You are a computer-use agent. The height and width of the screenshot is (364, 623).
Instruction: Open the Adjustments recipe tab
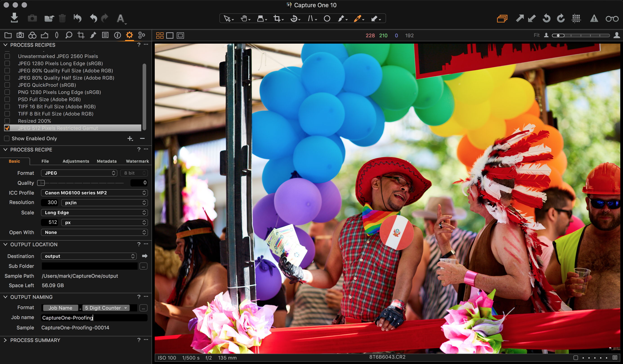pyautogui.click(x=76, y=161)
